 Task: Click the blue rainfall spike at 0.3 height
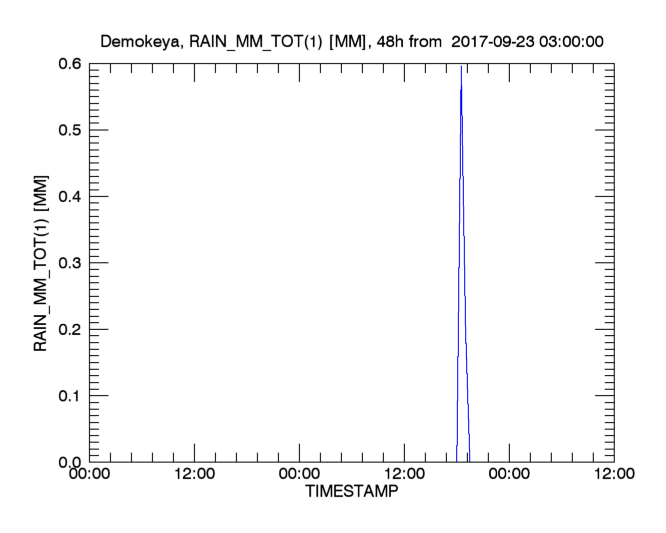tap(459, 263)
